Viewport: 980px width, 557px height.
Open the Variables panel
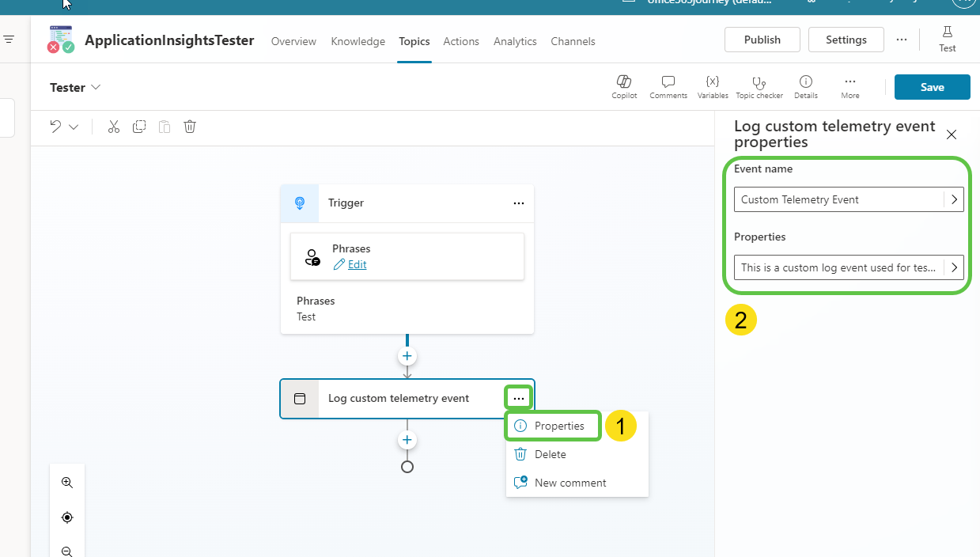click(712, 85)
